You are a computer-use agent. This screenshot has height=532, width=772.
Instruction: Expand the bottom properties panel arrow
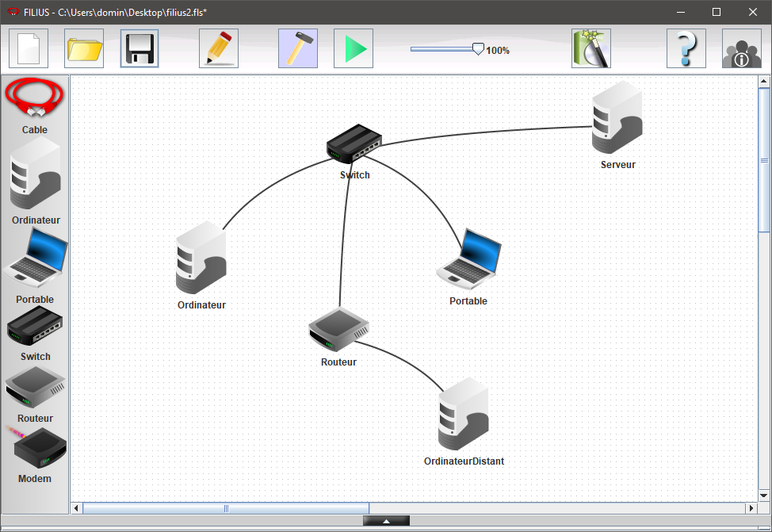[386, 521]
